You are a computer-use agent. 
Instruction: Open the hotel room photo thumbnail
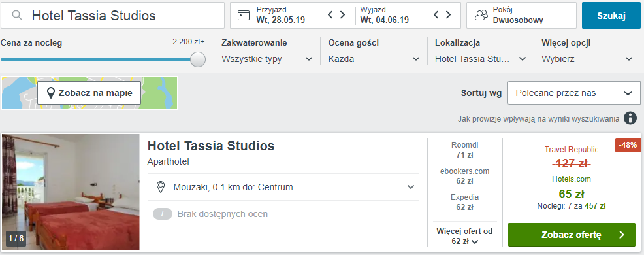point(71,192)
